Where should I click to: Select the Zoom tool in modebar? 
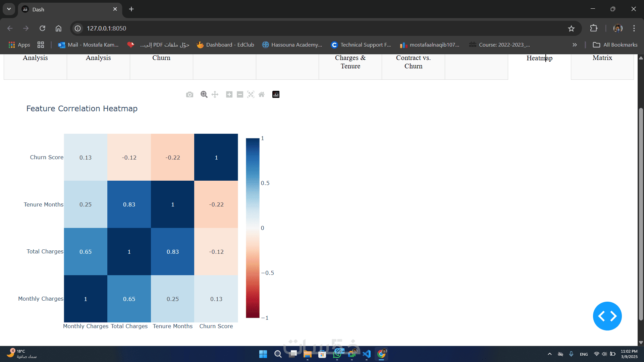coord(204,95)
